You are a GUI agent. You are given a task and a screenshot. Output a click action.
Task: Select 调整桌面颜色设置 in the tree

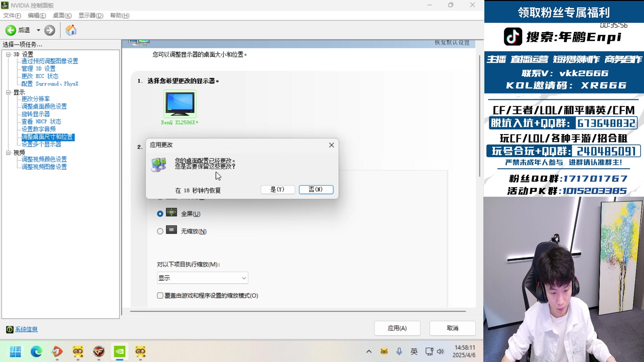coord(44,107)
